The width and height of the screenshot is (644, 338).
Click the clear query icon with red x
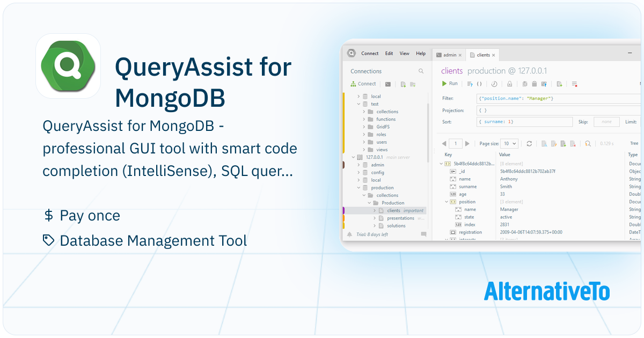point(574,84)
